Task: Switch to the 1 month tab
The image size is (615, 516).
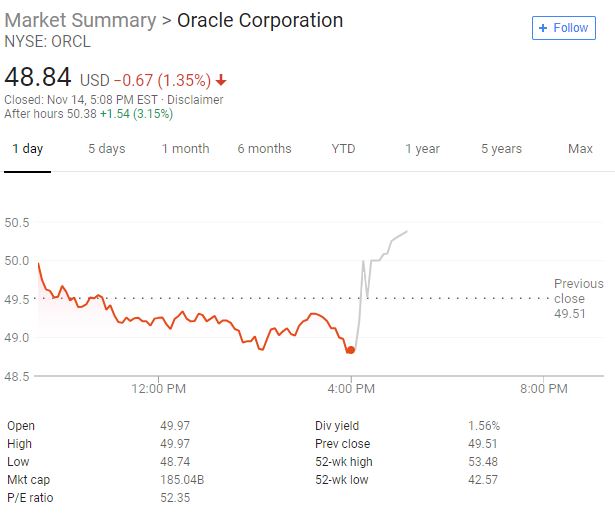Action: [x=186, y=149]
